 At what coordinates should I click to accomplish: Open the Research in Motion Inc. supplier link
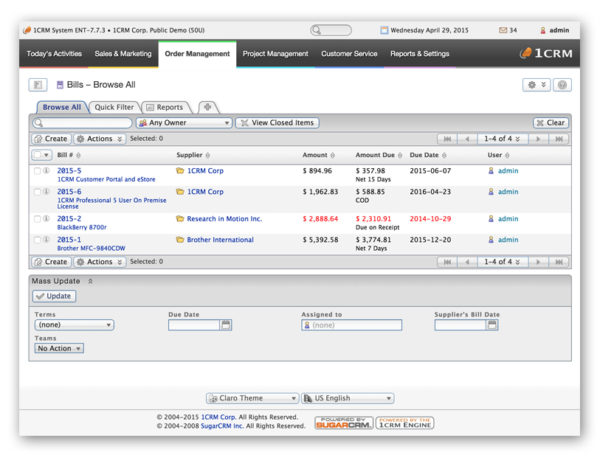224,216
